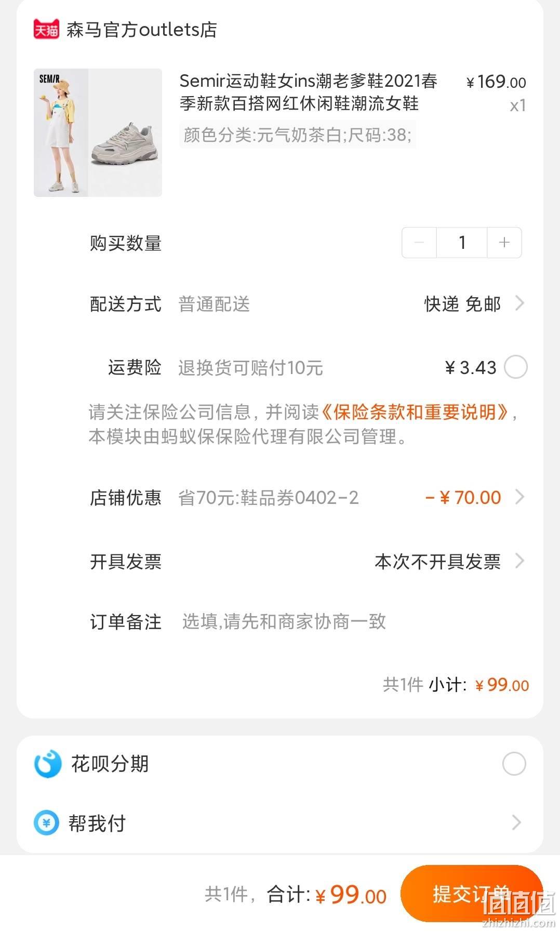Choose the 快递 免邮 delivery option
This screenshot has height=932, width=560.
coord(462,304)
